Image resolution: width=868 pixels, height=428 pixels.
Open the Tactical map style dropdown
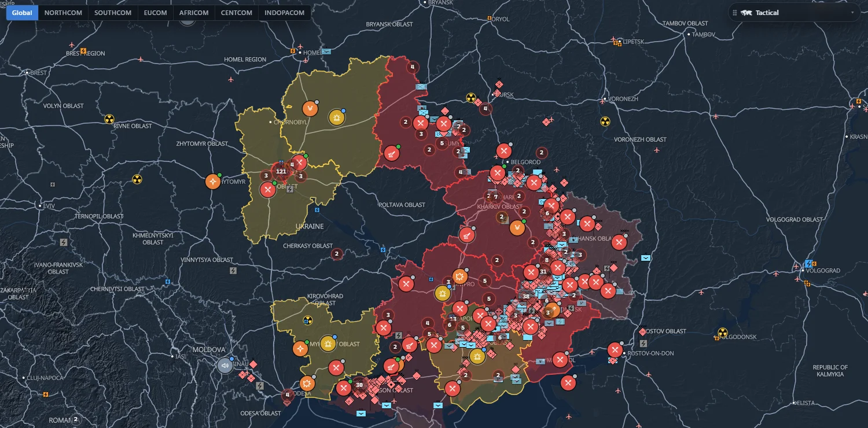point(794,13)
